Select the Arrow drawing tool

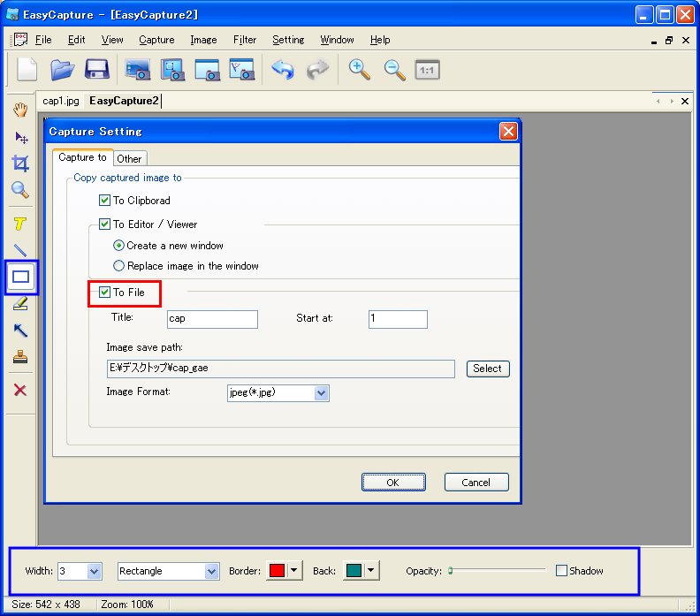[20, 331]
